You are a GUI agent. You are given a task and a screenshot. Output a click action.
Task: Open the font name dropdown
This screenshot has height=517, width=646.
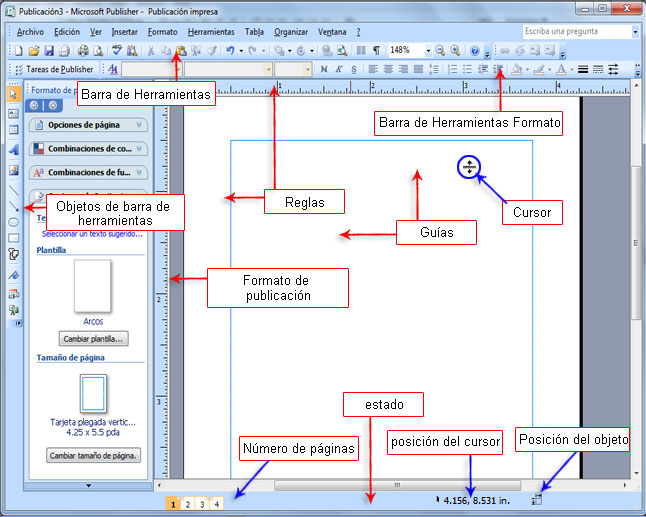click(x=268, y=69)
